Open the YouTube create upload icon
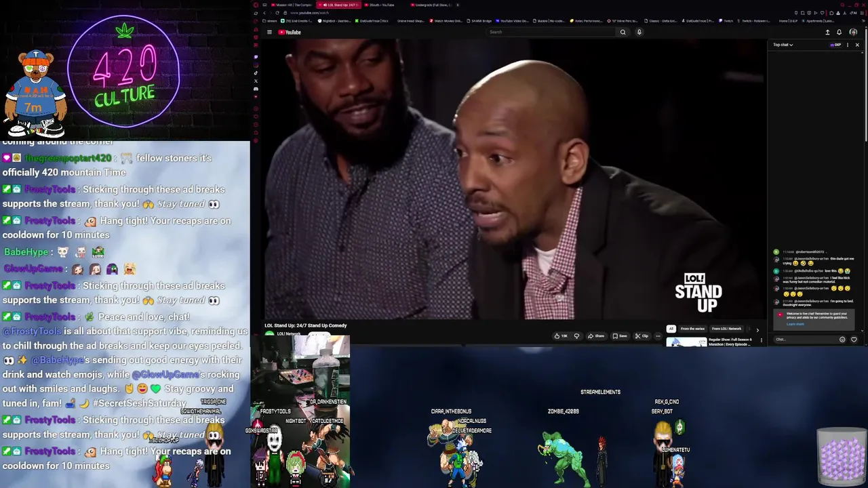Screen dimensions: 868x488 [827, 32]
